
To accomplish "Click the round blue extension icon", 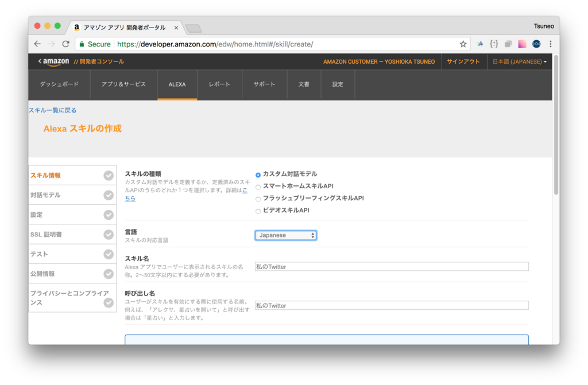I will click(536, 44).
